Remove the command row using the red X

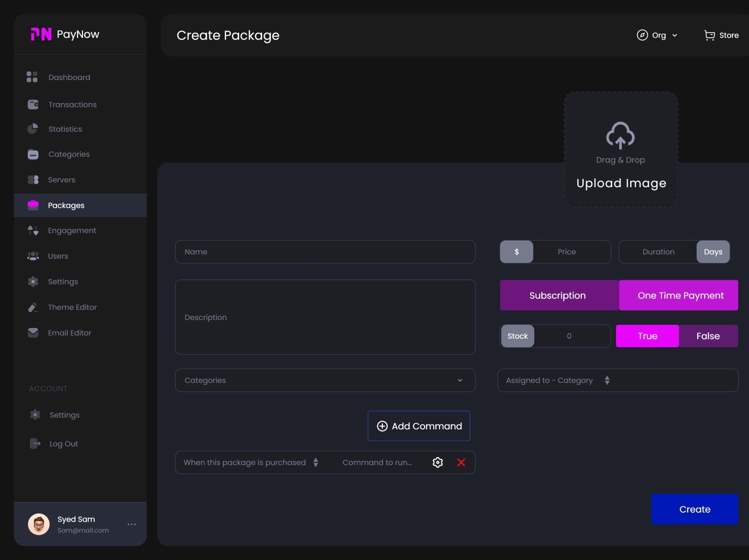tap(461, 462)
